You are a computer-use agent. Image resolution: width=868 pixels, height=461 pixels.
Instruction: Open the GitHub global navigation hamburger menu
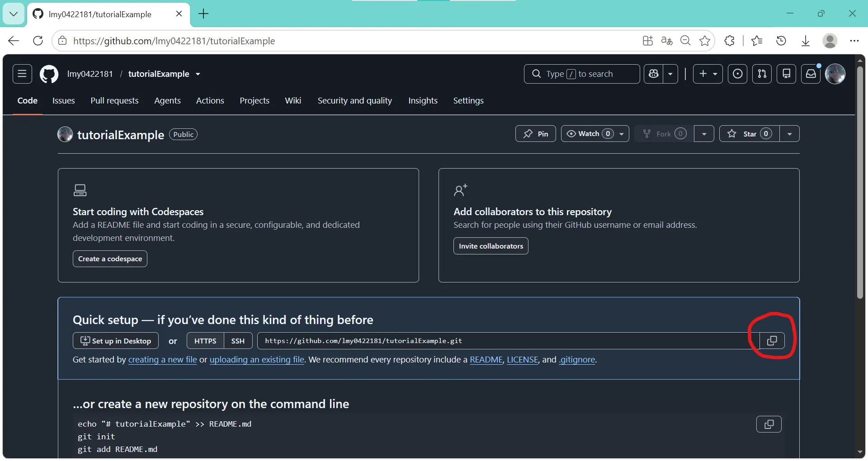(x=22, y=74)
